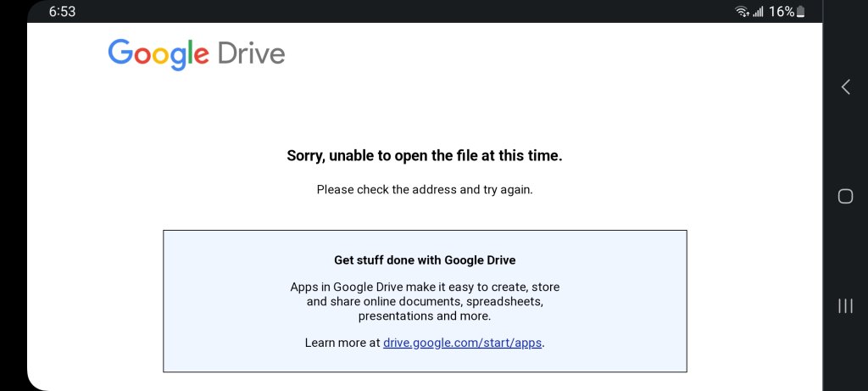Image resolution: width=868 pixels, height=391 pixels.
Task: Click the colorful Google logo
Action: 159,54
